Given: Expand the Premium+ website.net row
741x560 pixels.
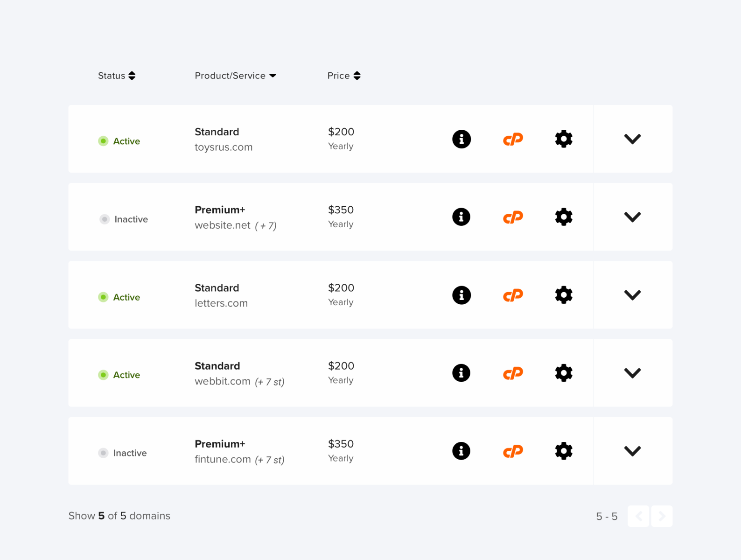Looking at the screenshot, I should point(633,217).
